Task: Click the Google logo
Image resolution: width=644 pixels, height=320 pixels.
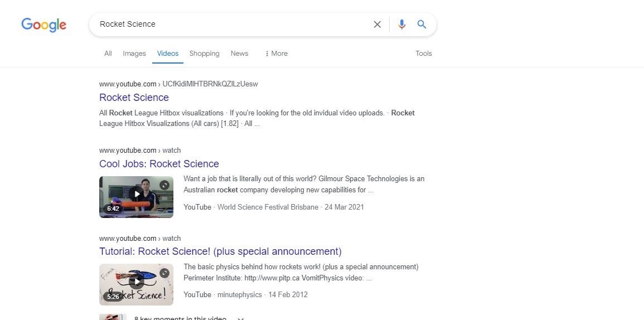Action: point(43,25)
